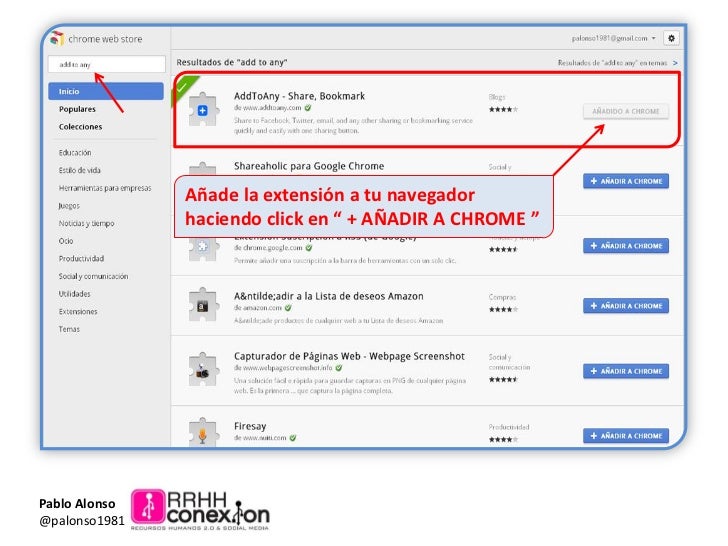Screen dimensions: 728x546
Task: Click the Webpage Screenshot extension icon
Action: (x=203, y=370)
